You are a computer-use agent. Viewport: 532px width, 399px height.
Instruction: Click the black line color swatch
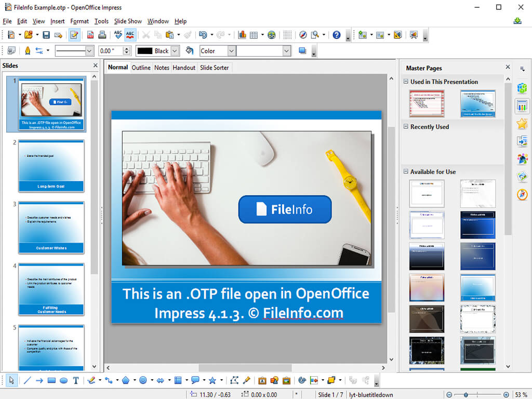[x=145, y=51]
